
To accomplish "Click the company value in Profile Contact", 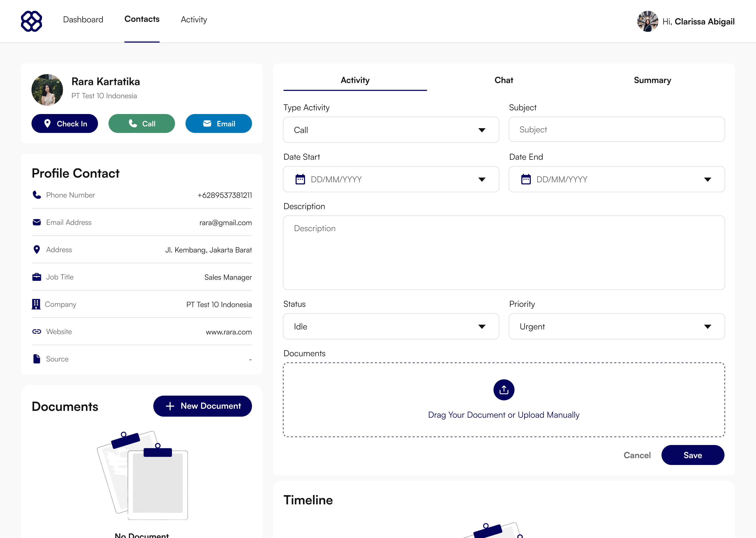I will (x=219, y=304).
